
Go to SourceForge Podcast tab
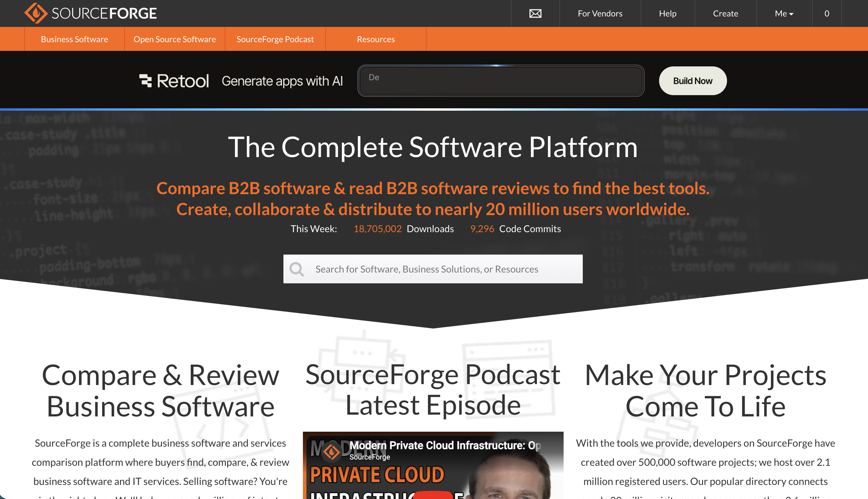pyautogui.click(x=275, y=39)
